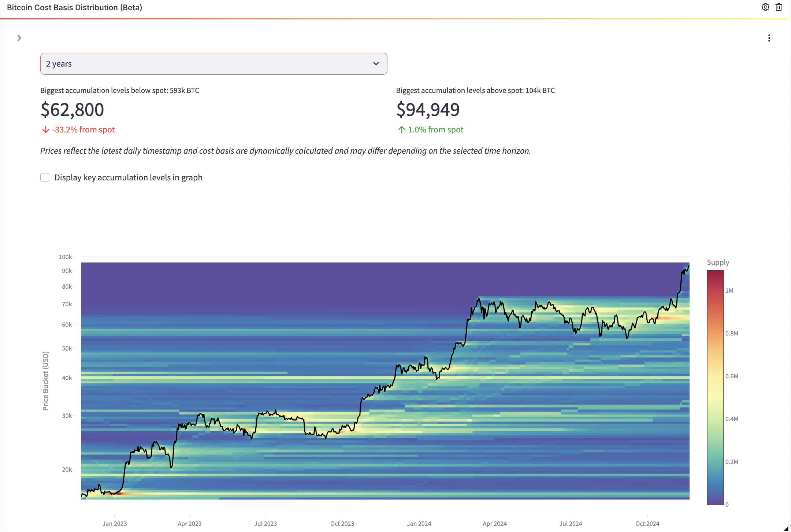Open the three-dot options menu

(769, 38)
